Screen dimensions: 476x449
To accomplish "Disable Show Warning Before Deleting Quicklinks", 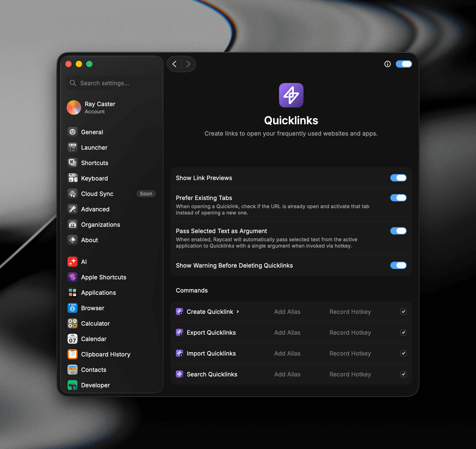I will pos(398,266).
